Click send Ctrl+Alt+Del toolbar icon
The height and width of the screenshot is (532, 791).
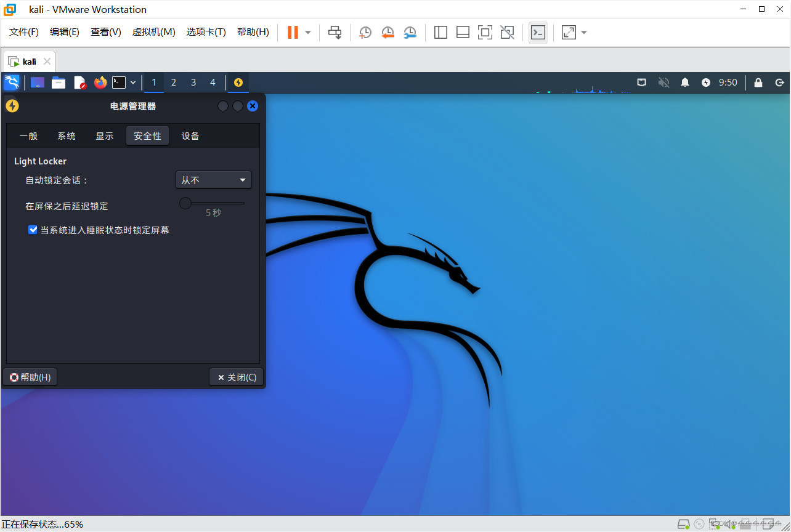point(335,32)
